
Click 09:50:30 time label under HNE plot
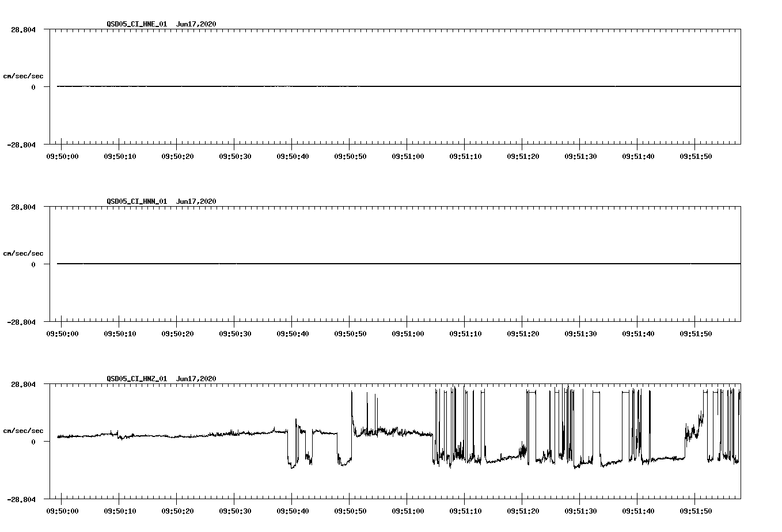235,156
